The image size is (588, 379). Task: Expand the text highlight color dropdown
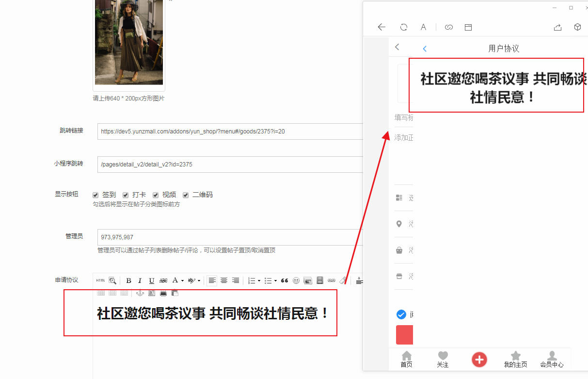point(199,280)
